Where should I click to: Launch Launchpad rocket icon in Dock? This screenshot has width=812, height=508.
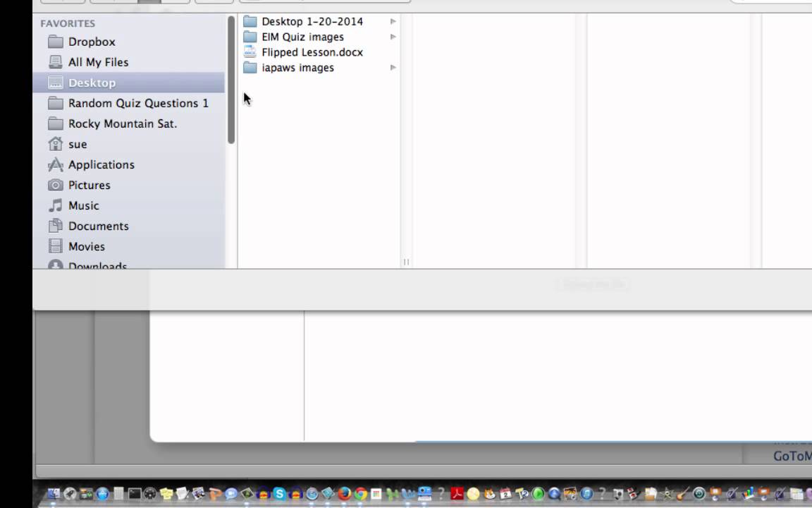point(70,493)
